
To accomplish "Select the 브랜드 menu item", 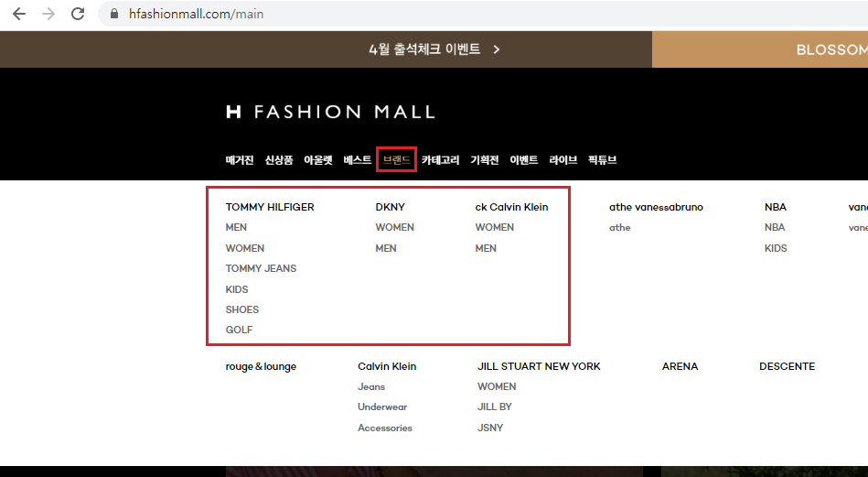I will click(x=396, y=160).
